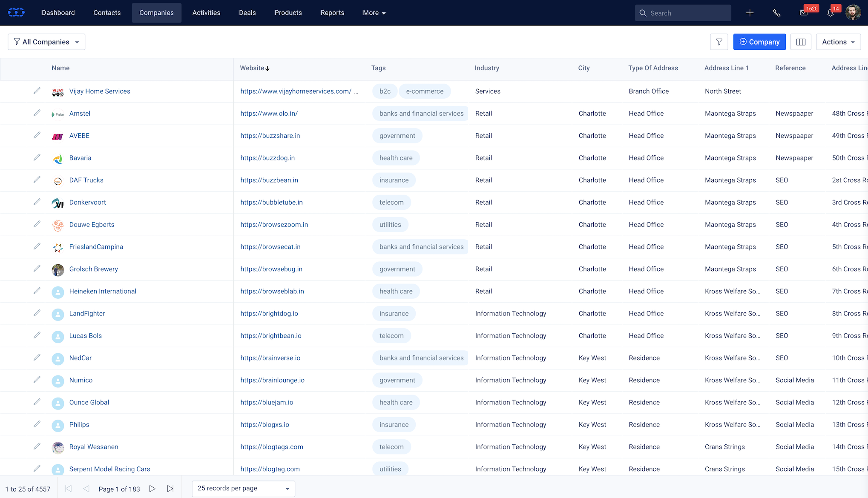Open your profile avatar menu
Image resolution: width=868 pixels, height=498 pixels.
pyautogui.click(x=853, y=12)
